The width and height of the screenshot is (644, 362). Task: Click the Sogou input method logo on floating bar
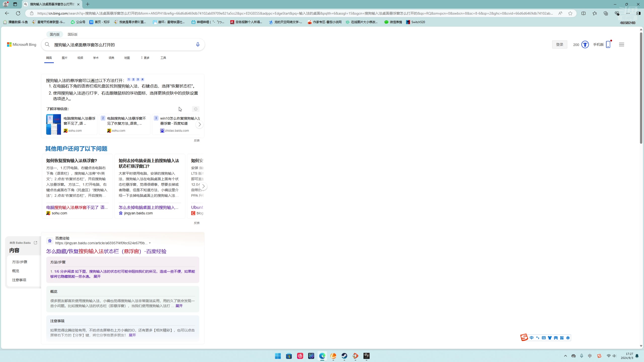524,337
